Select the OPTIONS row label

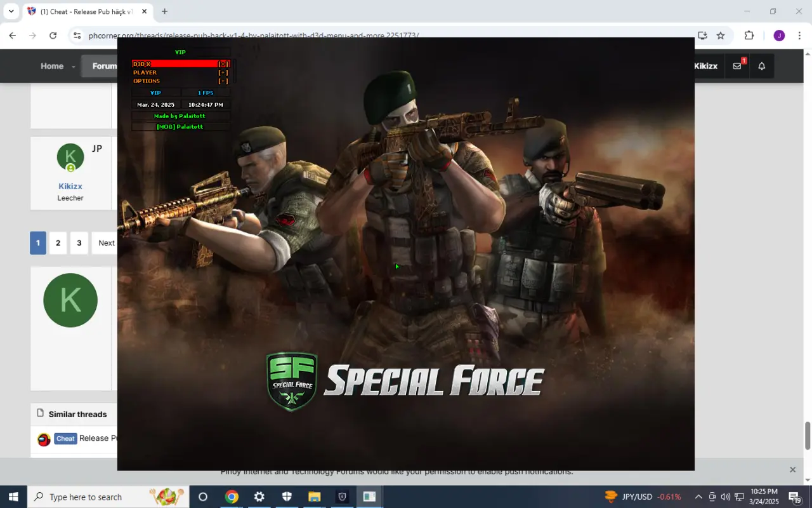(x=147, y=81)
